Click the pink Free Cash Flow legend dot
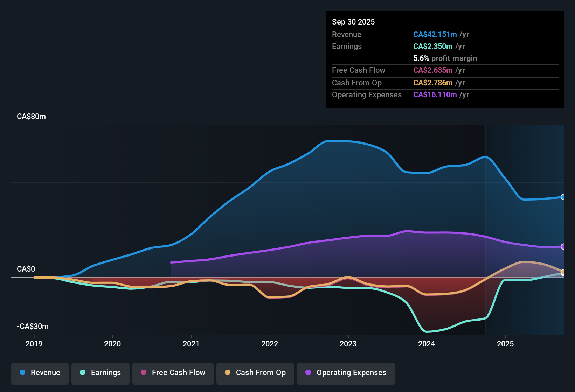 pos(143,373)
